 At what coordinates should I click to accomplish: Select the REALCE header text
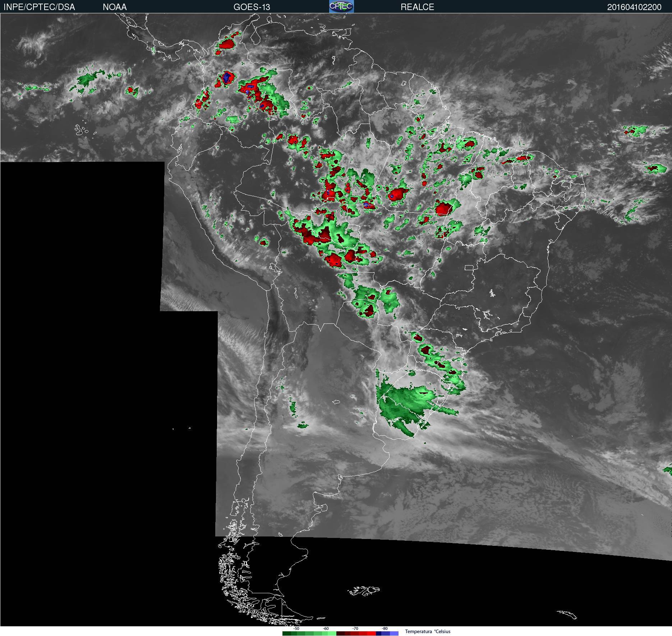point(417,7)
